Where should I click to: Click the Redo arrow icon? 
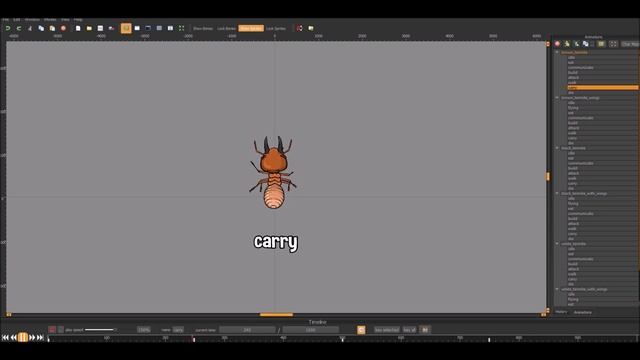[19, 28]
